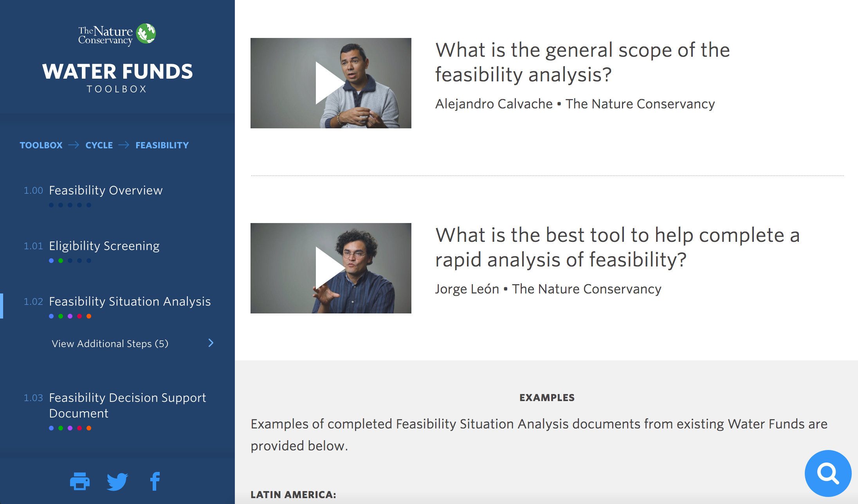Open the search button

pyautogui.click(x=828, y=473)
